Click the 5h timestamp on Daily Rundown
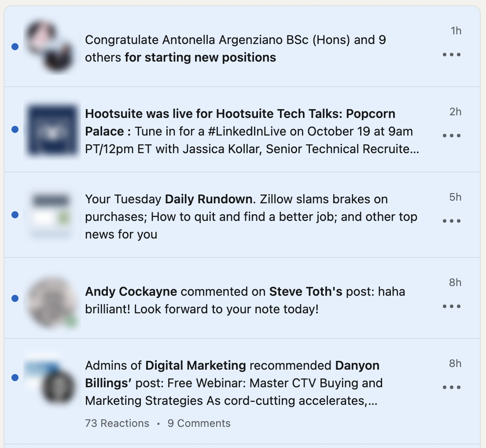This screenshot has height=448, width=486. [455, 197]
